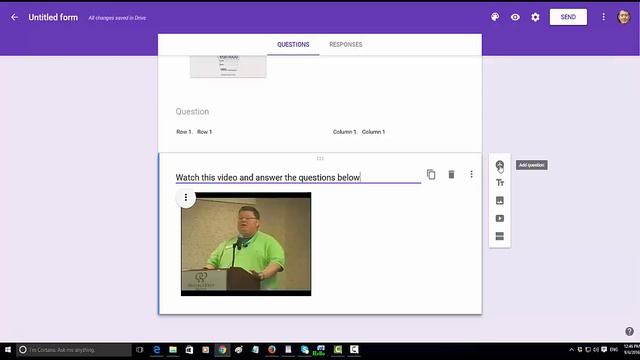Click the Cortana search box
Image resolution: width=640 pixels, height=360 pixels.
74,350
